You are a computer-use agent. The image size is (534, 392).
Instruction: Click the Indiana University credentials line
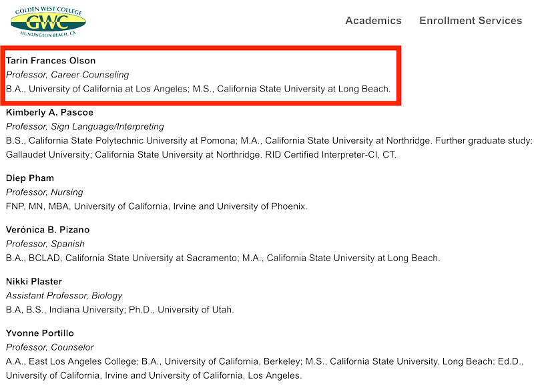tap(120, 309)
